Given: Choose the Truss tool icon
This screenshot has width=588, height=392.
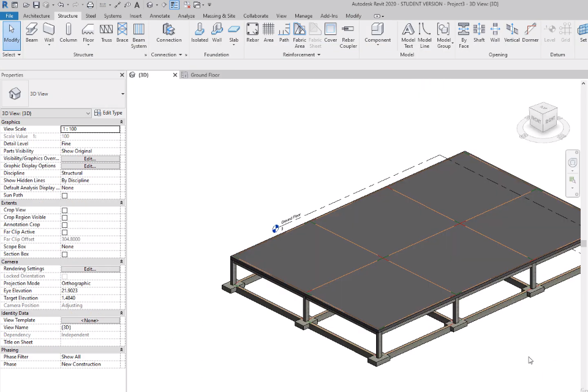Looking at the screenshot, I should click(106, 32).
